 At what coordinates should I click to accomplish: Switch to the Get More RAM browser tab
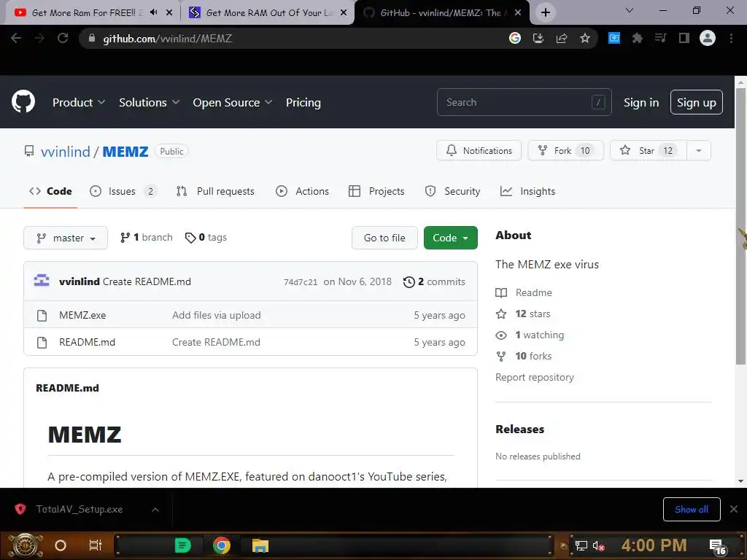click(267, 12)
